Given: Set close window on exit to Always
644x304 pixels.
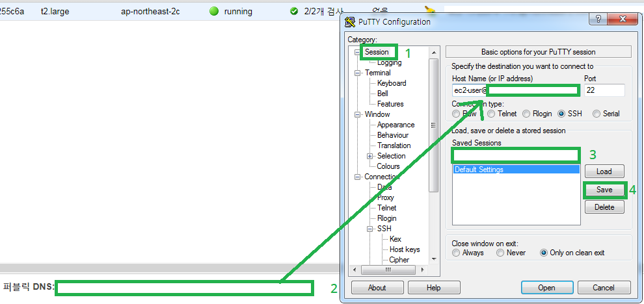Looking at the screenshot, I should pyautogui.click(x=456, y=253).
